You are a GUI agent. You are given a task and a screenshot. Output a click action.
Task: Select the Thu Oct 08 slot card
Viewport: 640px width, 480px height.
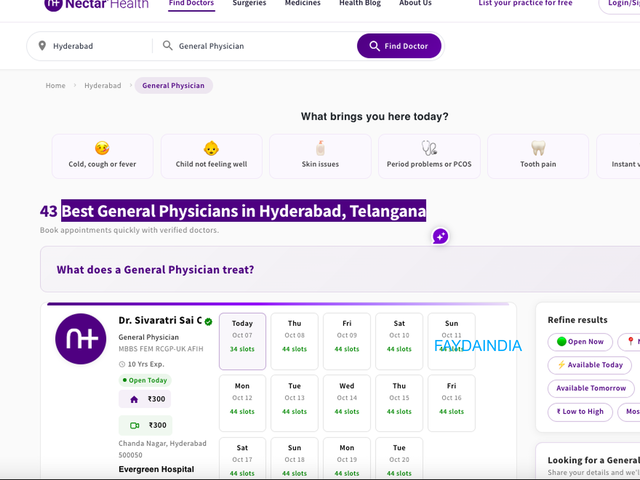coord(294,342)
